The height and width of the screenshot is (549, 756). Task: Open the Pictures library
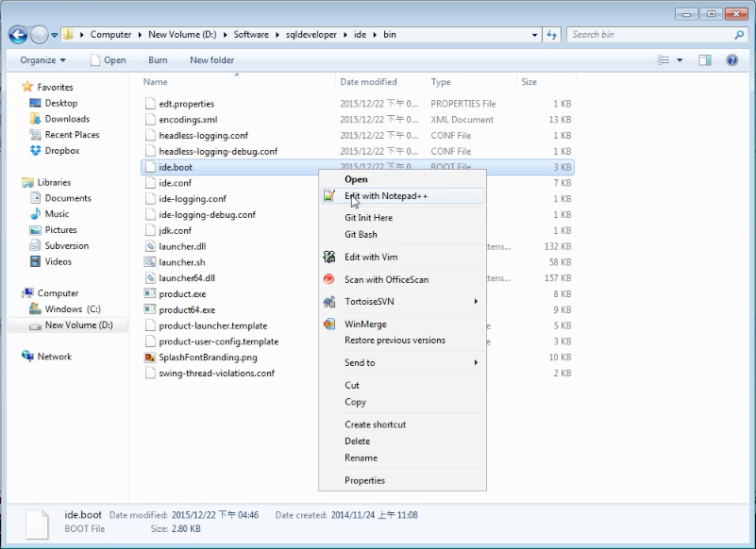[x=54, y=230]
